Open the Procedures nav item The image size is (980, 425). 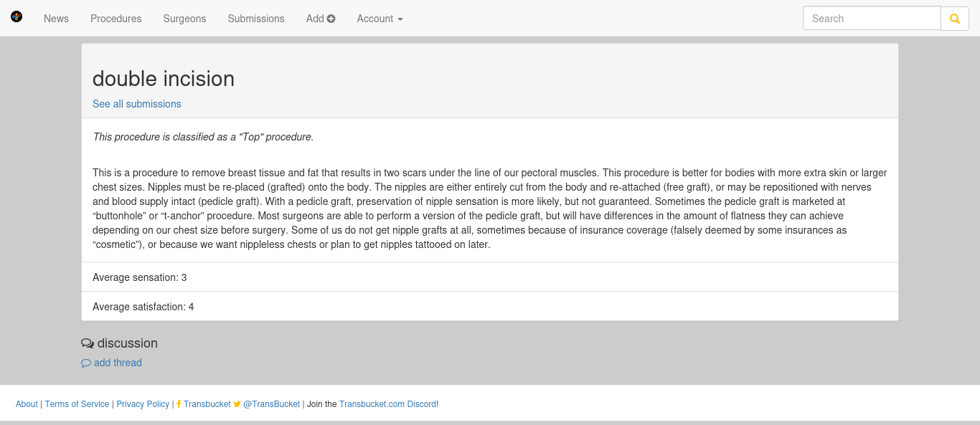coord(116,19)
